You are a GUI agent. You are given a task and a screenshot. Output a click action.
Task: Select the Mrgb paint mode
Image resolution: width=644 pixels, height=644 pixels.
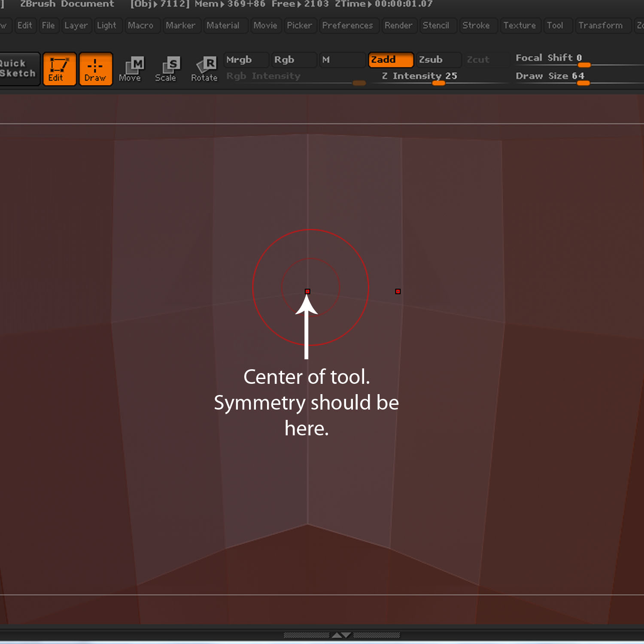[x=245, y=60]
